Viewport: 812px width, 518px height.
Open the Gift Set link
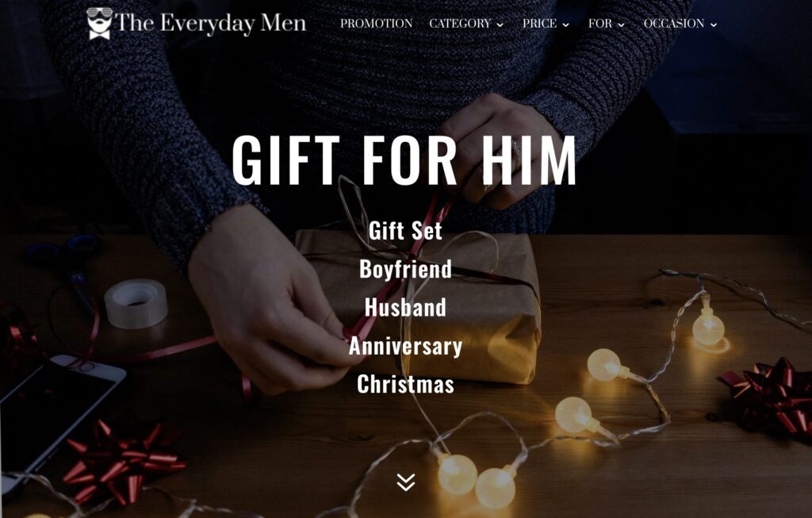(x=405, y=231)
